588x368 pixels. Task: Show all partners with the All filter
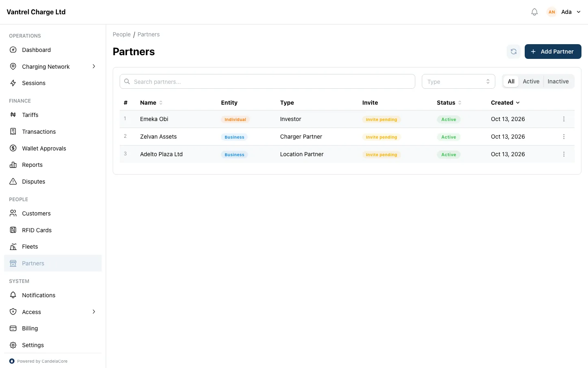coord(511,81)
